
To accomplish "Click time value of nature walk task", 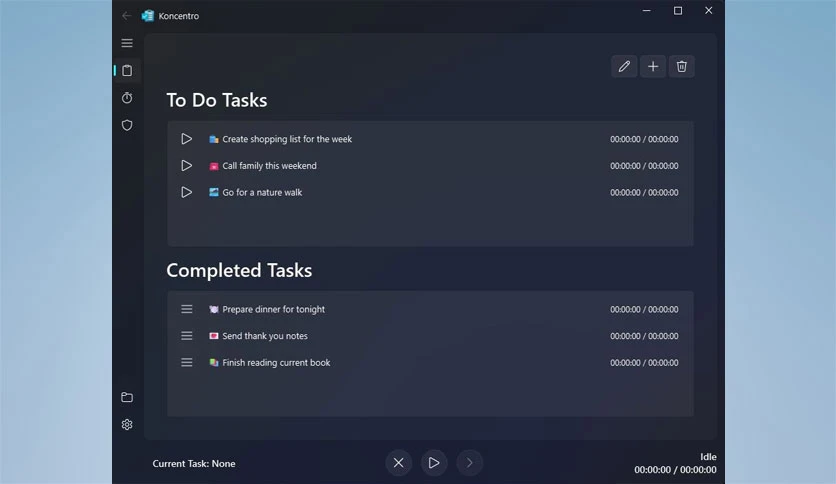I will (x=644, y=192).
